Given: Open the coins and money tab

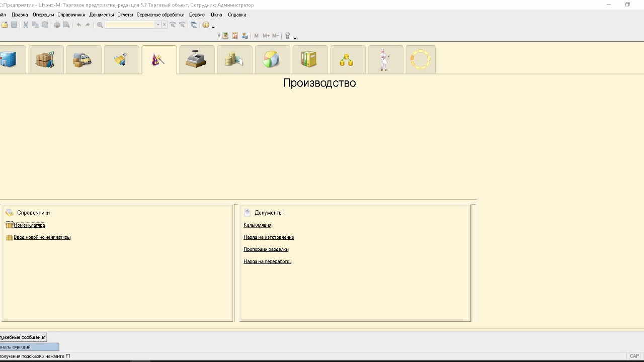Looking at the screenshot, I should pos(234,60).
